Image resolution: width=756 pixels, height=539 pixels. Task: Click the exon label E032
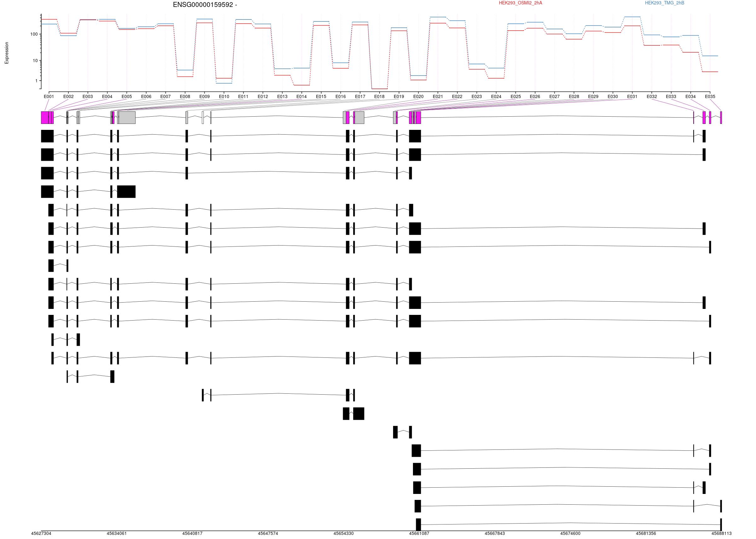point(651,96)
